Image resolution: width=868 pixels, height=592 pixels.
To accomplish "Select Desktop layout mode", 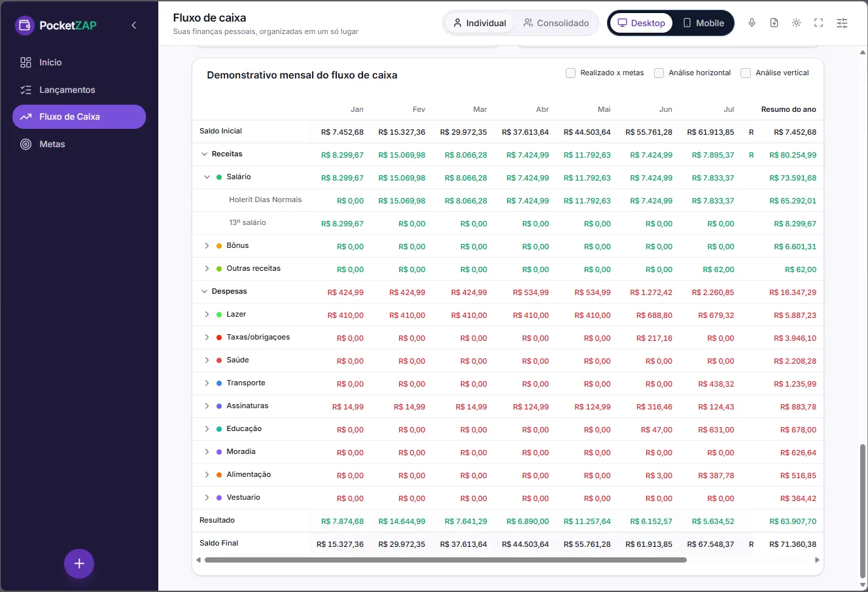I will [x=642, y=23].
